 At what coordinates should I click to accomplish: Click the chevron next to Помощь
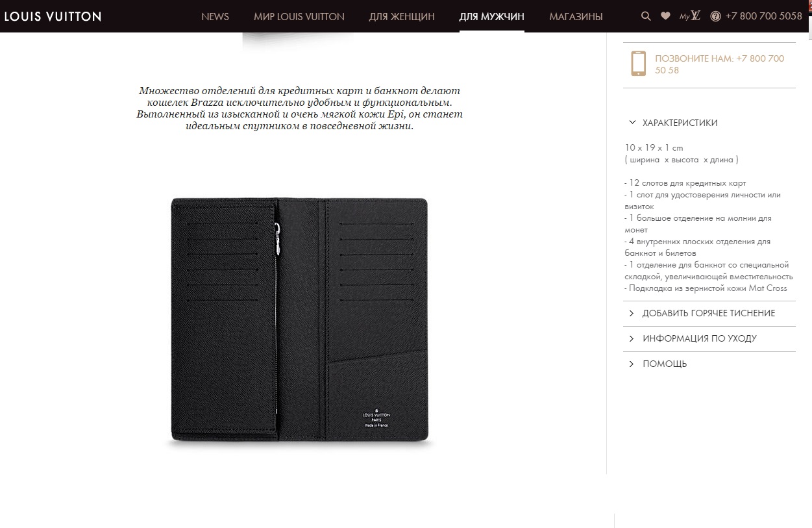click(632, 364)
